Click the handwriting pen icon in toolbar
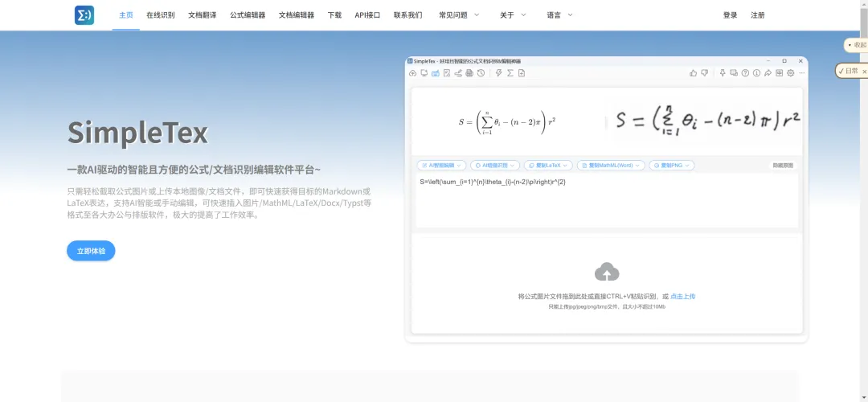 [458, 73]
